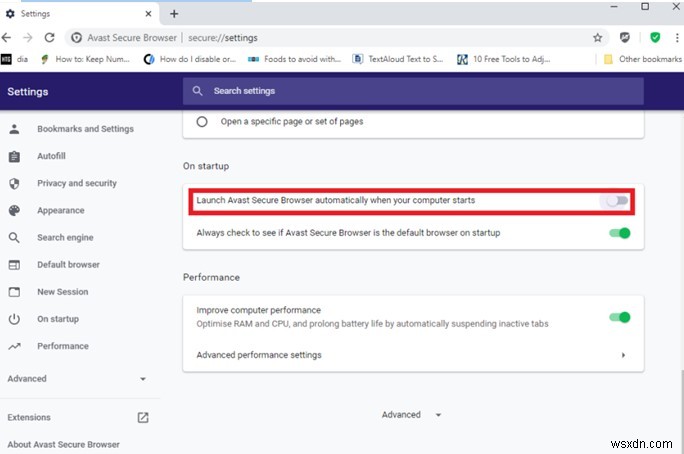
Task: Open a new tab with plus button
Action: pos(174,14)
